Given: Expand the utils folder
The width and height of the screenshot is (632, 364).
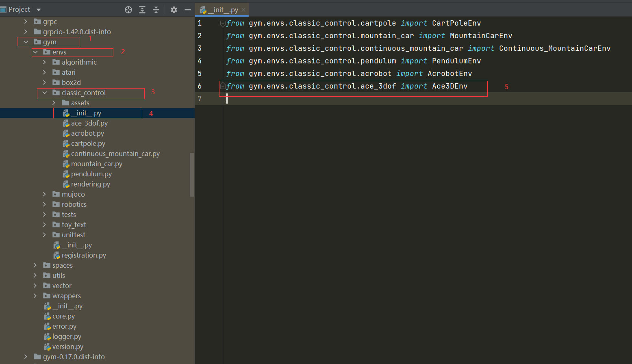Looking at the screenshot, I should [35, 275].
